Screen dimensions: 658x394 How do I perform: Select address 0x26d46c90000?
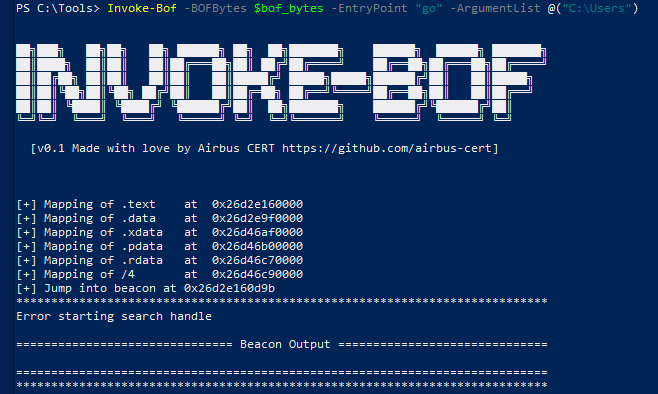pos(257,274)
